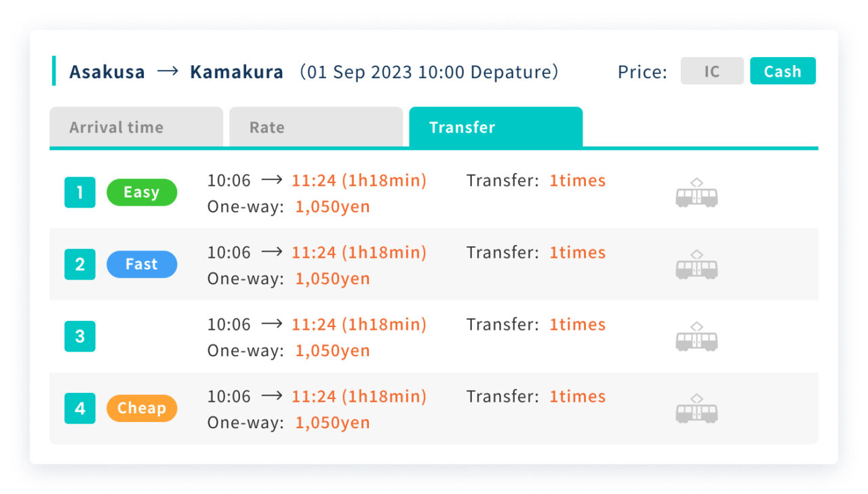868x494 pixels.
Task: Select the number 2 route badge
Action: [80, 265]
